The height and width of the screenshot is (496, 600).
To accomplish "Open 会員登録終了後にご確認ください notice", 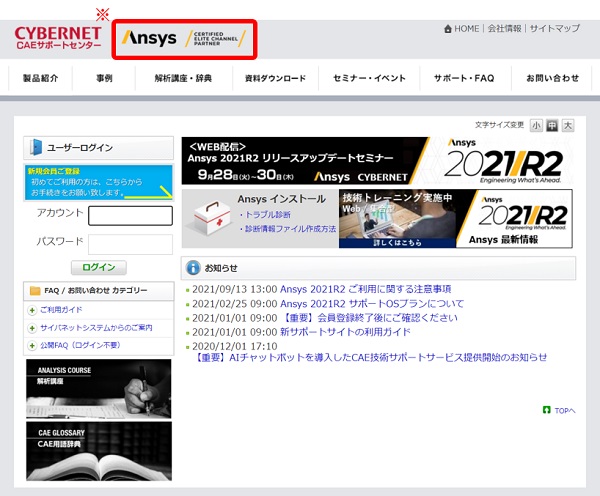I will 369,318.
